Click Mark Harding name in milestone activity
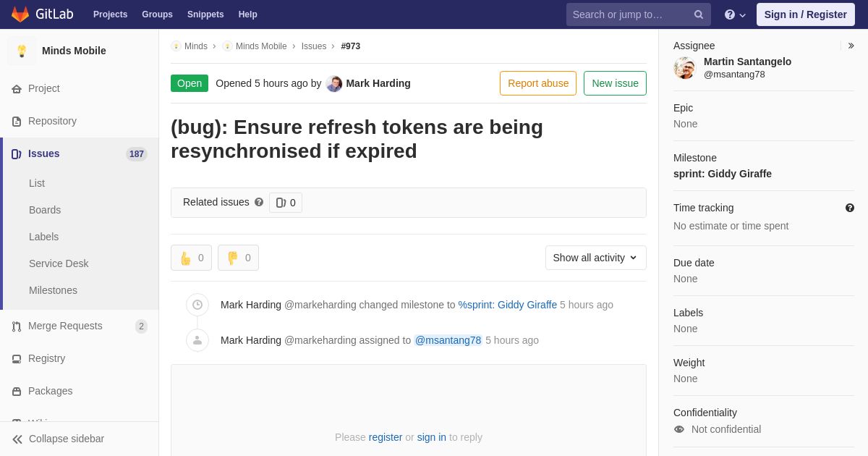Screen dimensions: 868x456 click(251, 305)
